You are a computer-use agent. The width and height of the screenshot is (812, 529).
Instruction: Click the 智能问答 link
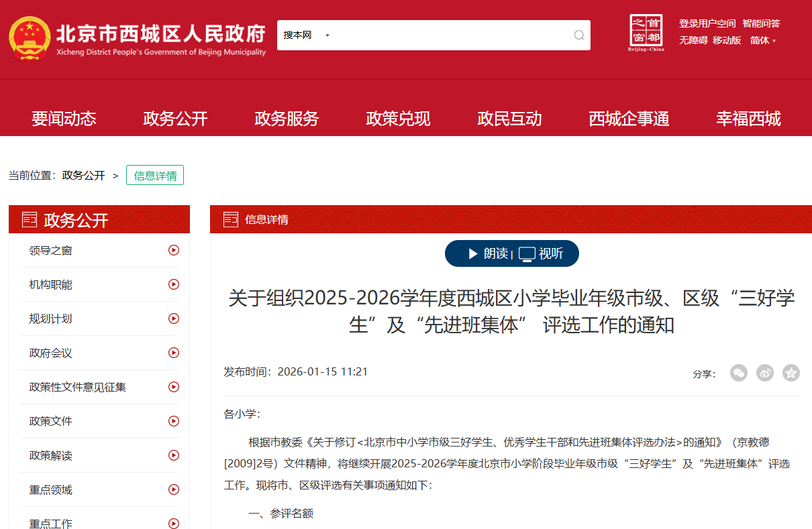click(761, 23)
